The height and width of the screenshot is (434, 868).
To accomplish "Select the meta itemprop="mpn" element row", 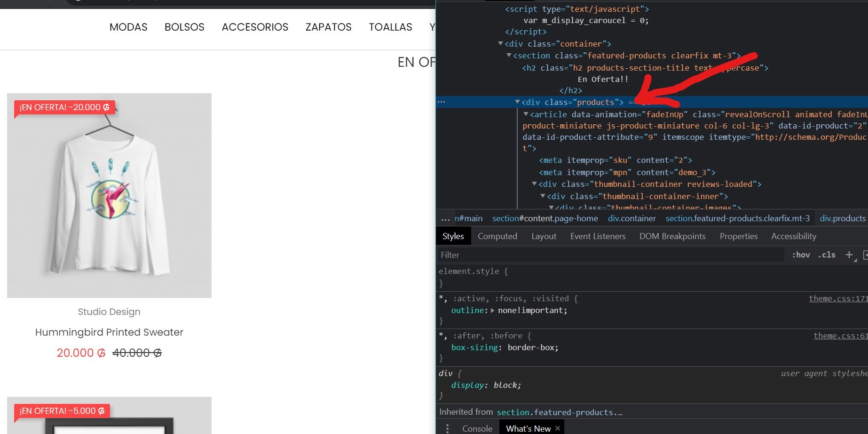I will click(627, 172).
